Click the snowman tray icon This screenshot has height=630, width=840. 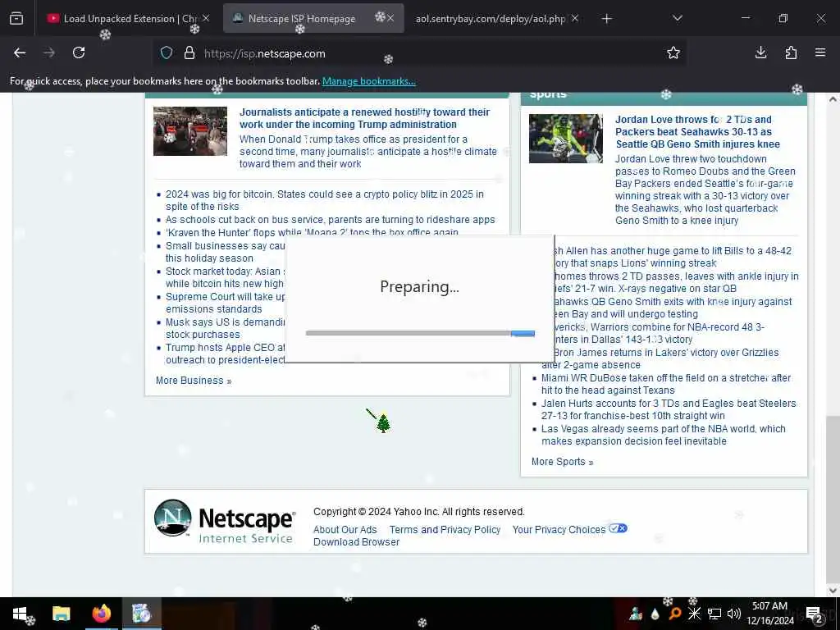coord(636,614)
